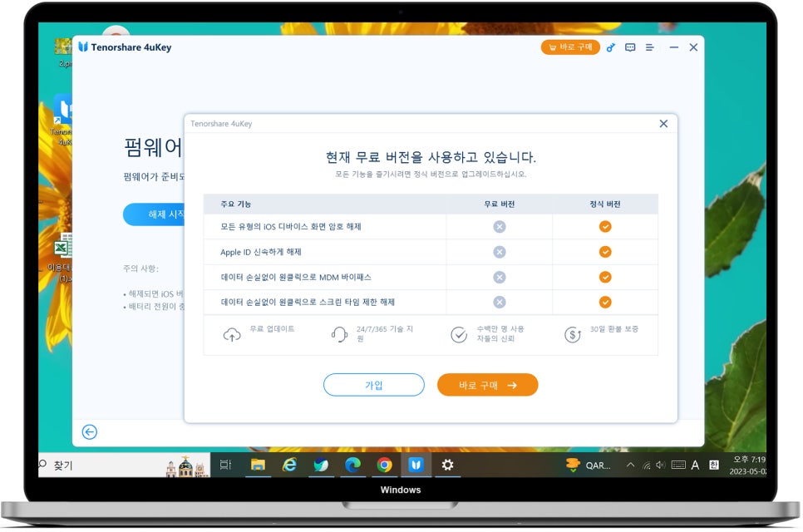Viewport: 803px width, 532px height.
Task: Click the Task View icon in taskbar
Action: tap(226, 465)
